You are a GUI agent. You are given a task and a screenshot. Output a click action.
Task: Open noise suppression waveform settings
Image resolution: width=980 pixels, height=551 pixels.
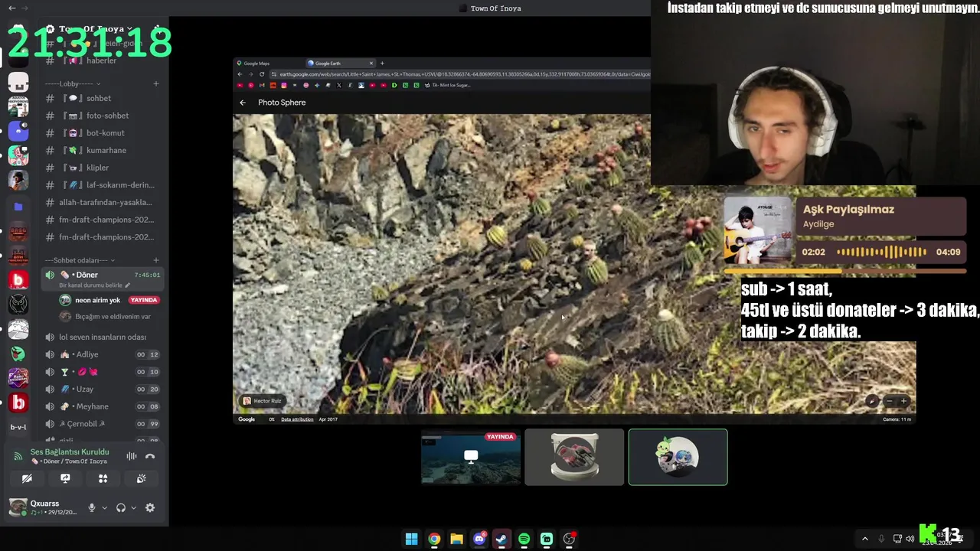coord(132,456)
